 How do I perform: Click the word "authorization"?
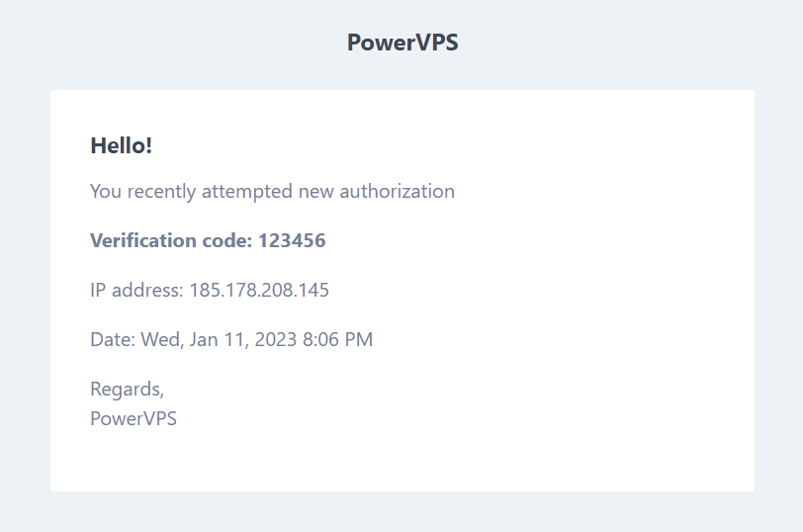pos(397,191)
